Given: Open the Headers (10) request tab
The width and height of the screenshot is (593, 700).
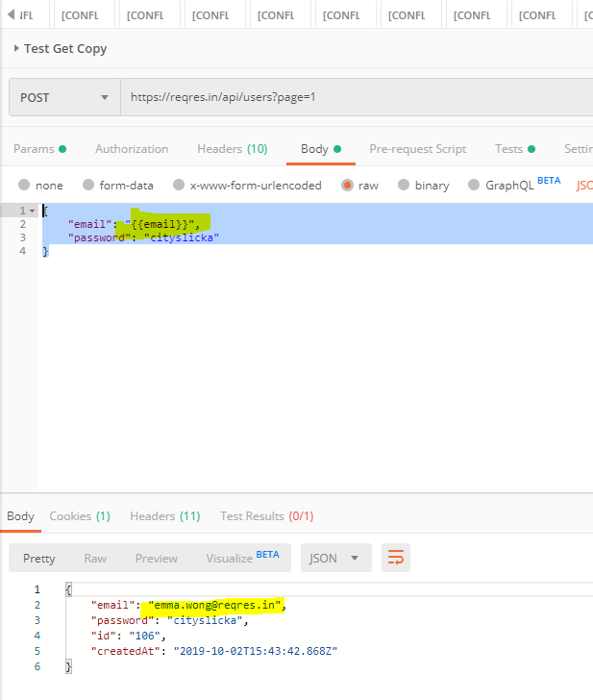Looking at the screenshot, I should click(233, 149).
